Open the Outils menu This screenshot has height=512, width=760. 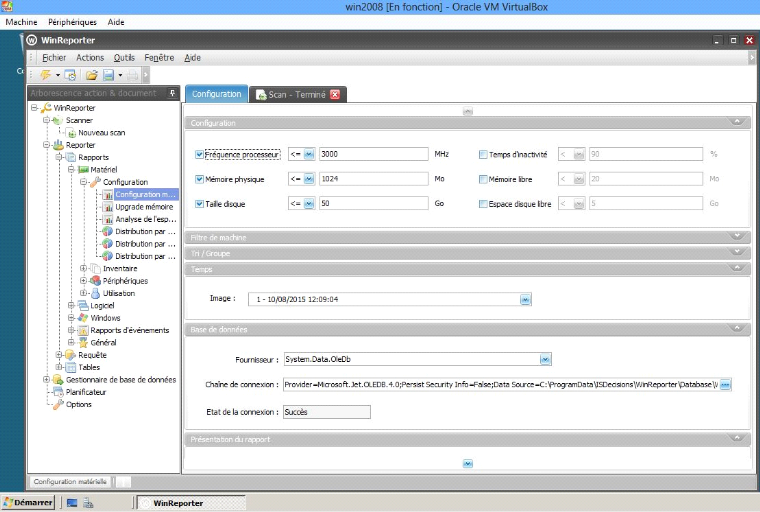(x=124, y=58)
